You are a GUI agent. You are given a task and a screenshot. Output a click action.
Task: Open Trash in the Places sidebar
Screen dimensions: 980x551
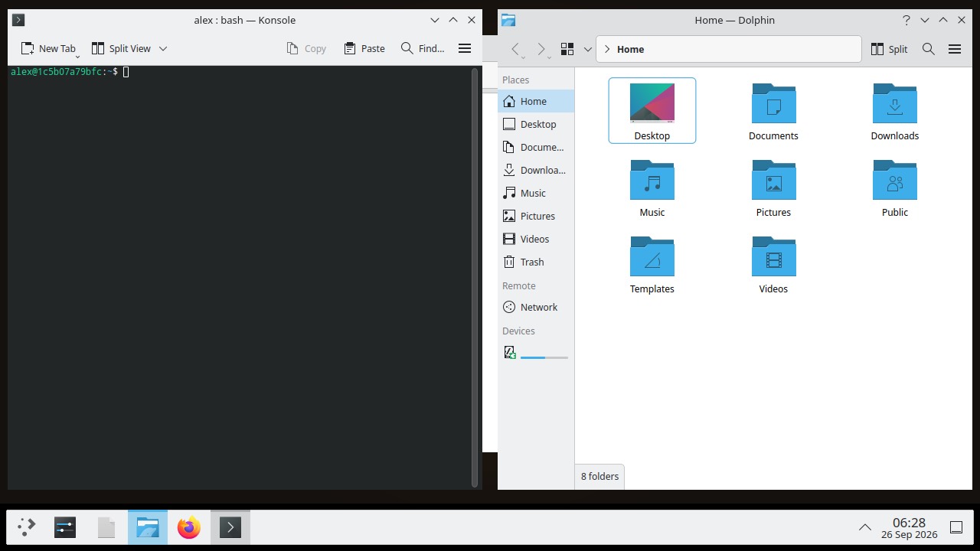coord(536,262)
